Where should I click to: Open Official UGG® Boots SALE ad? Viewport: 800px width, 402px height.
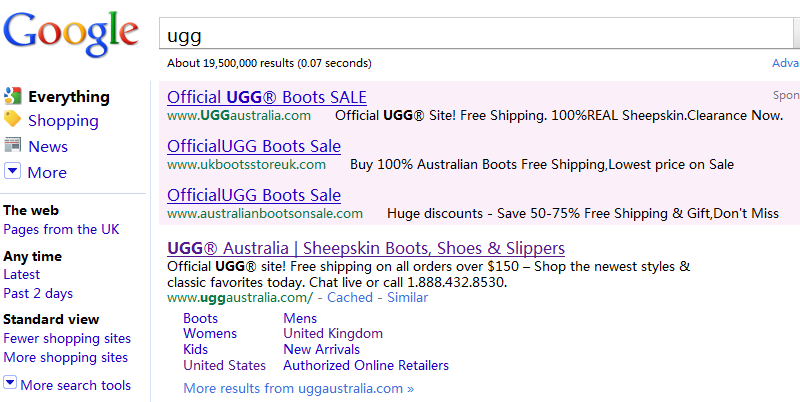point(267,97)
